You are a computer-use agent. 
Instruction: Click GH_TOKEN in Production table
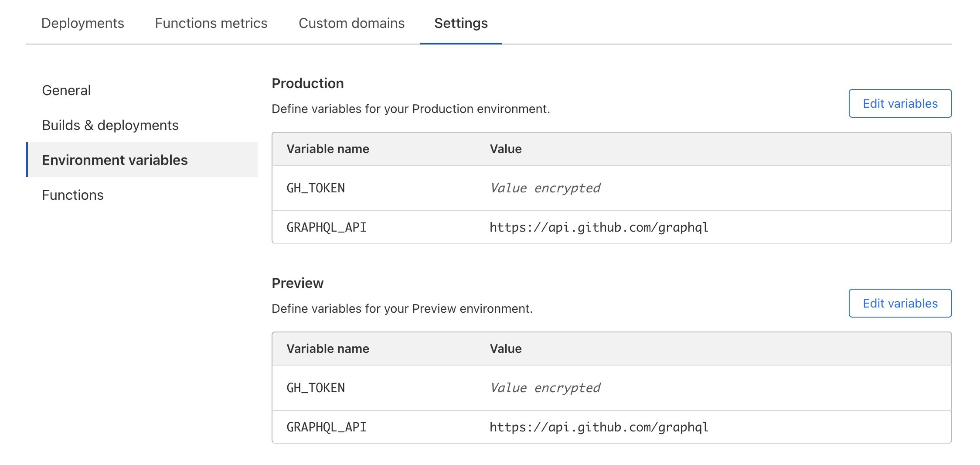(316, 188)
